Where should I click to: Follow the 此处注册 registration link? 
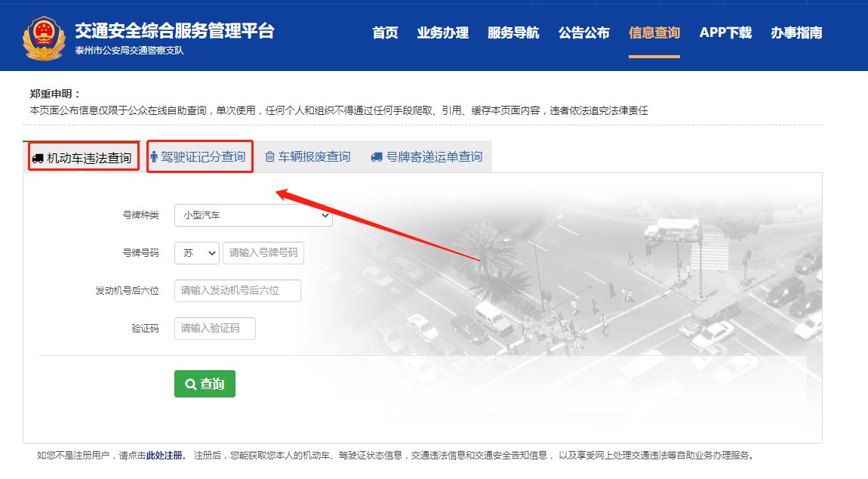[164, 455]
